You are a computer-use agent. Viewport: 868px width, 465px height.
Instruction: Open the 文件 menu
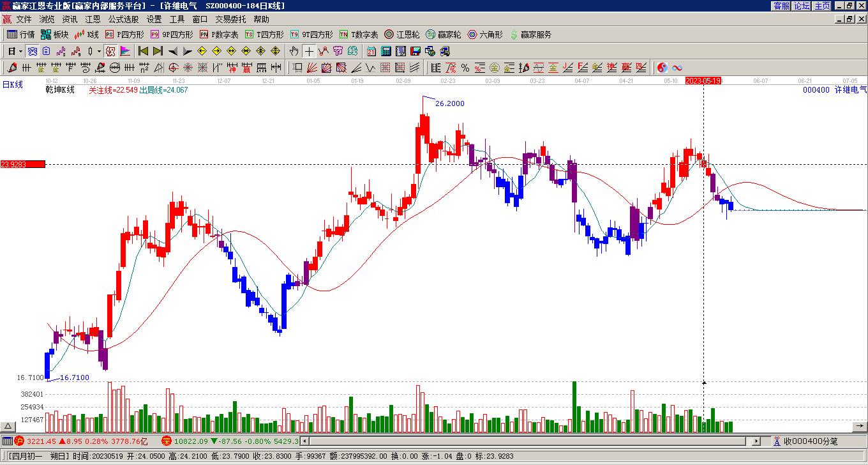(24, 20)
